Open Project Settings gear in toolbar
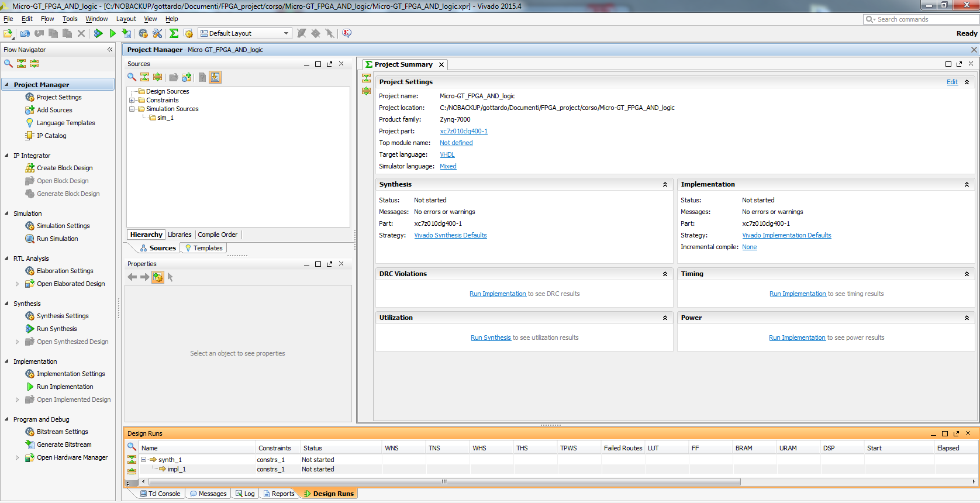Screen dimensions: 980x503 pyautogui.click(x=143, y=33)
